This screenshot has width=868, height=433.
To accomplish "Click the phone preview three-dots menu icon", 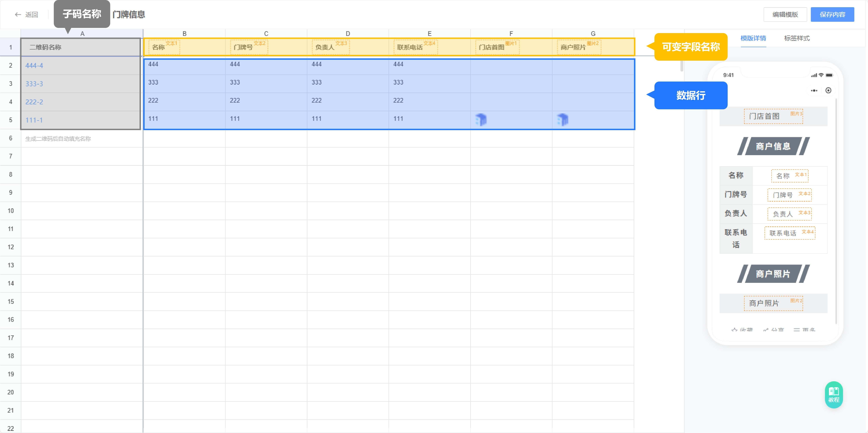I will (814, 90).
